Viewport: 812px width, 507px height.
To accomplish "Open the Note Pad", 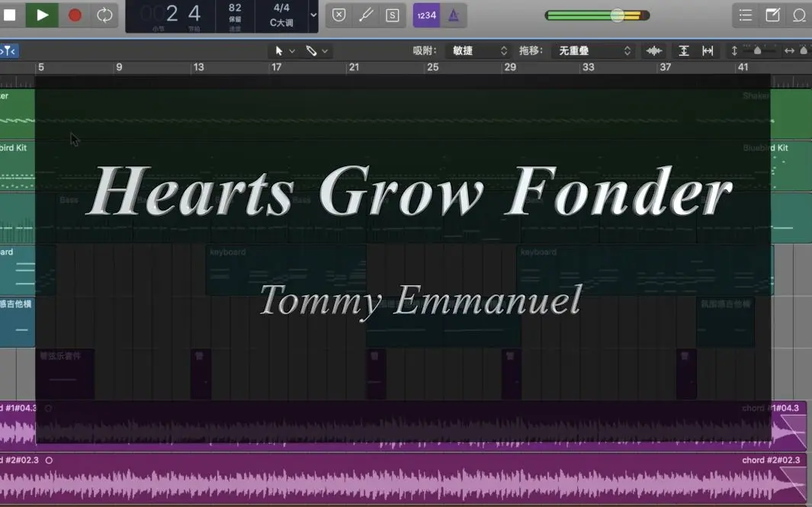I will (772, 15).
